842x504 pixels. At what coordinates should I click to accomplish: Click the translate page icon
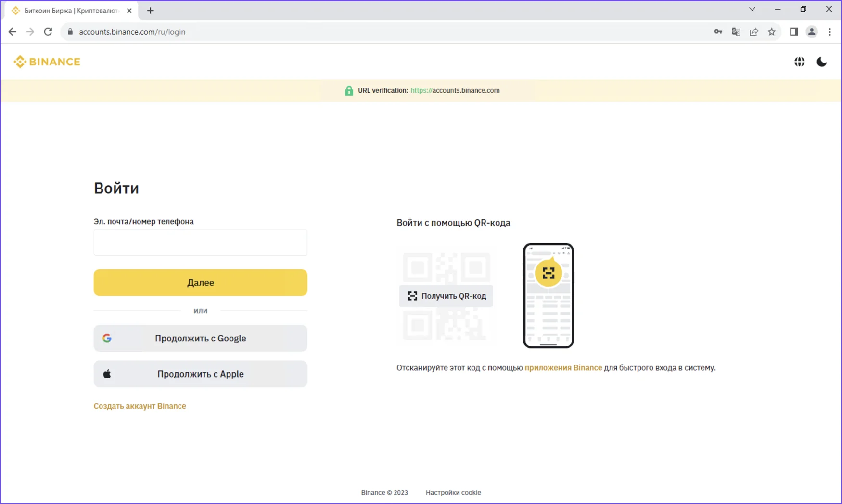click(736, 32)
